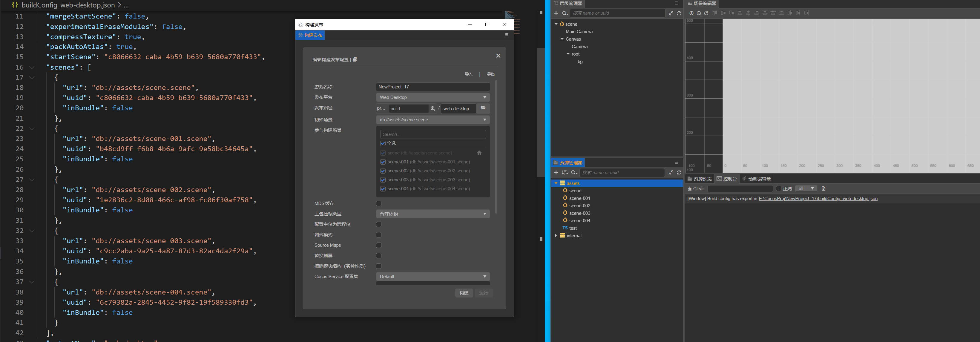Click zoom out icon in scene editor

point(699,13)
